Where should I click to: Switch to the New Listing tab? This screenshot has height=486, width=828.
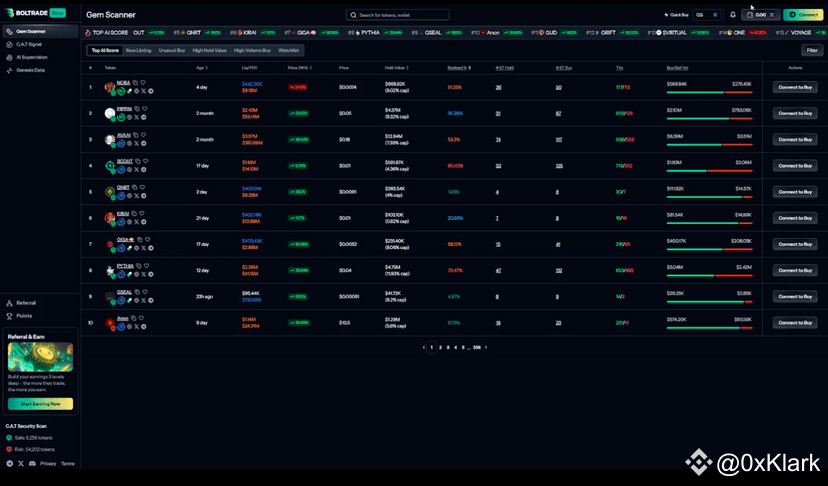click(x=138, y=50)
